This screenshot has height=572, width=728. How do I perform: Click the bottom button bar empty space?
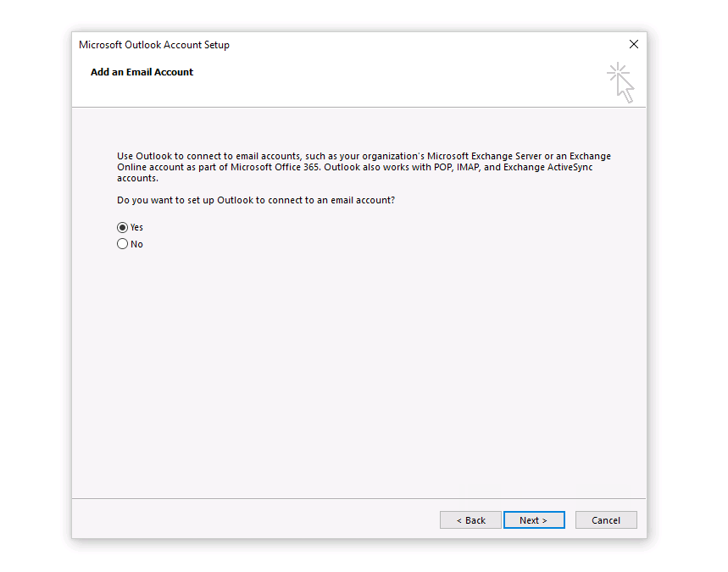[x=254, y=519]
